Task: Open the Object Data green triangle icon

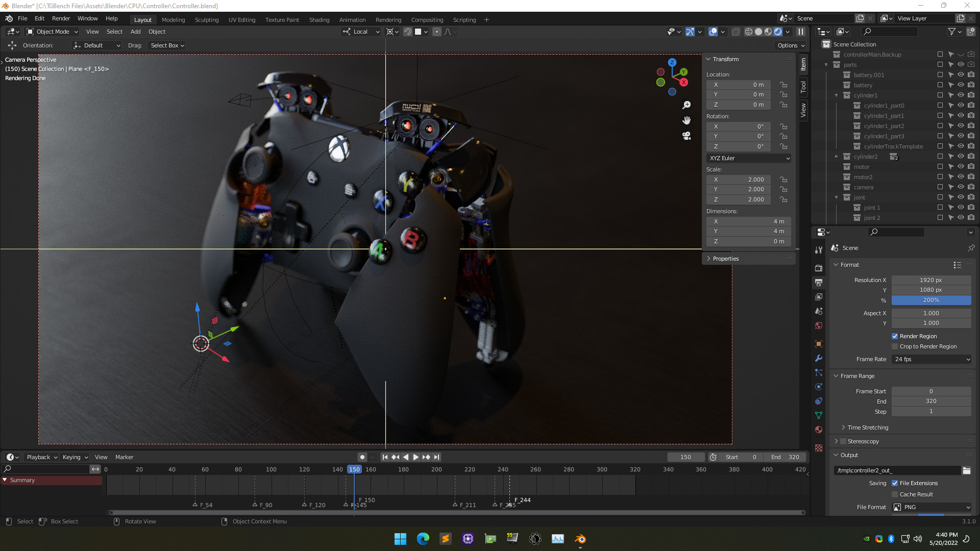Action: click(819, 415)
